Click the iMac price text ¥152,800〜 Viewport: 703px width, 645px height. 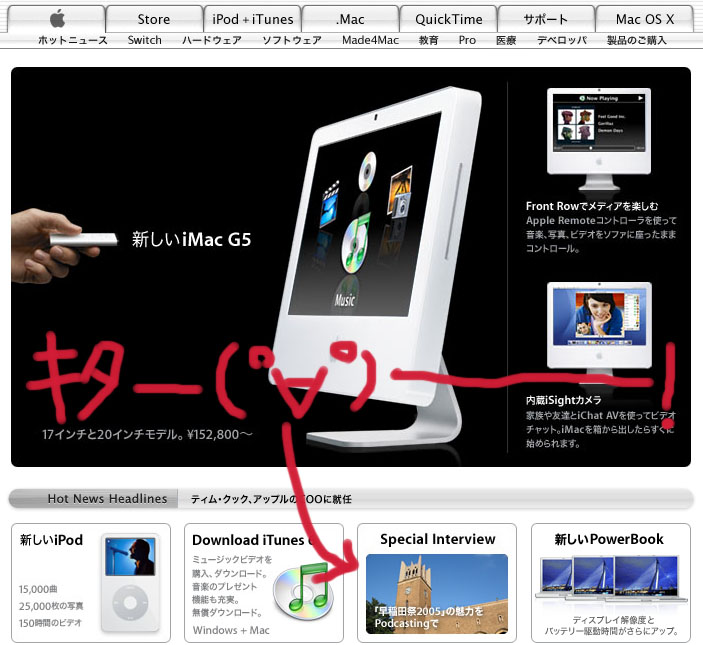click(220, 434)
